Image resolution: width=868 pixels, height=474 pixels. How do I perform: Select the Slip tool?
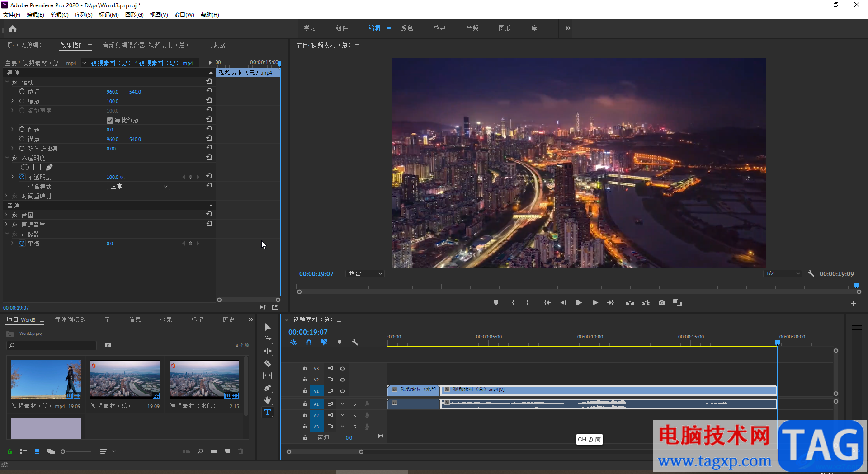[268, 375]
